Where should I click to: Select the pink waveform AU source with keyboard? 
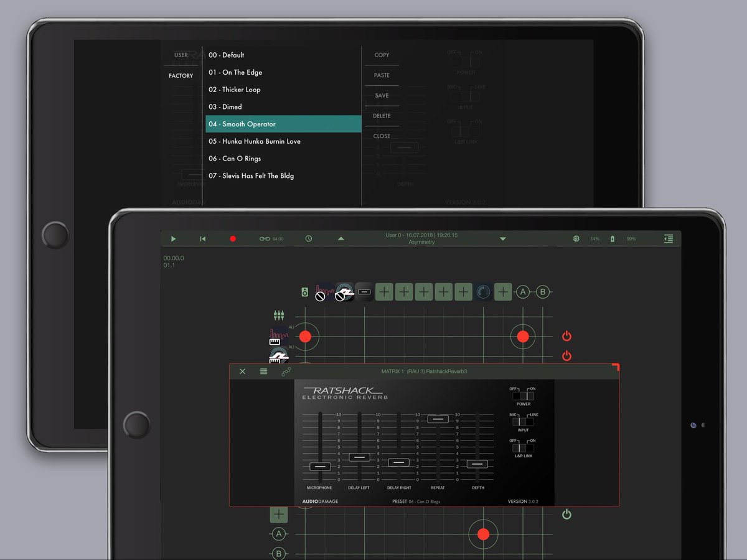click(278, 337)
